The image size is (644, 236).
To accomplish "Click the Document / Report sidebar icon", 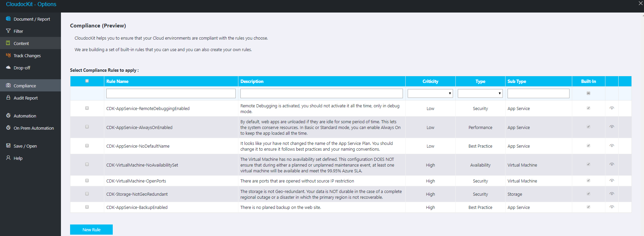I will 8,19.
